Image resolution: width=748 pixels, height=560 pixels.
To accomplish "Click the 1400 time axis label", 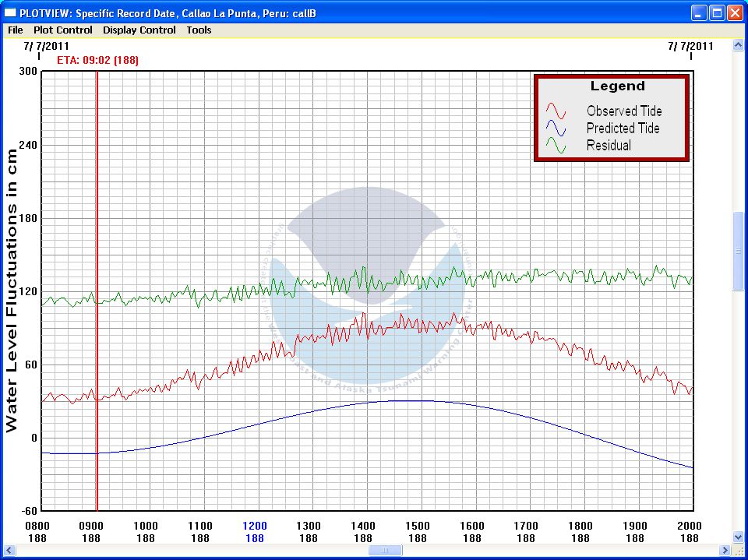I will (x=363, y=527).
